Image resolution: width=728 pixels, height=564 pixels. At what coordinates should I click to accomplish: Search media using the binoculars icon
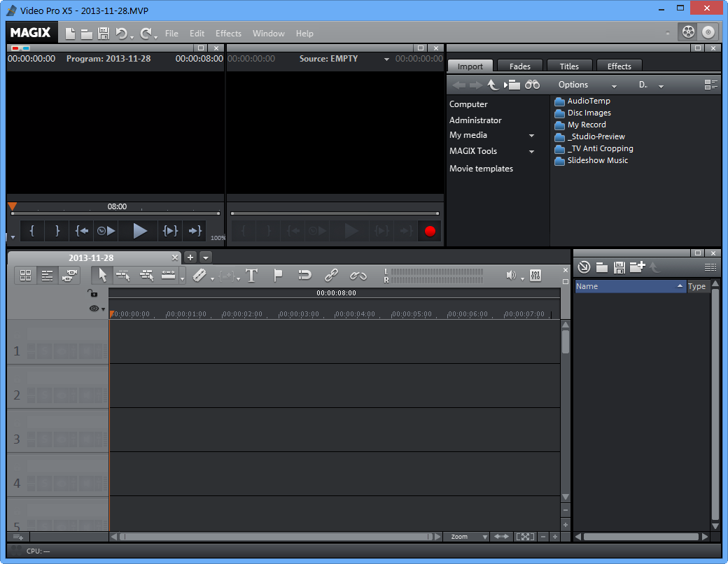533,84
